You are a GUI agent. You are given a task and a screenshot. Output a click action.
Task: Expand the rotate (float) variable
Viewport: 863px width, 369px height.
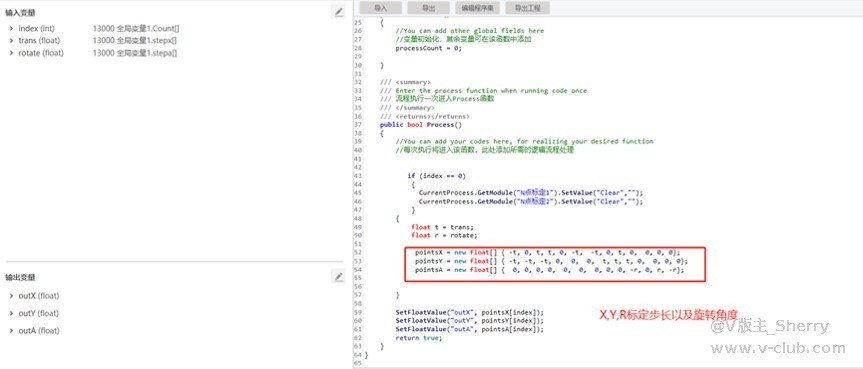[12, 53]
